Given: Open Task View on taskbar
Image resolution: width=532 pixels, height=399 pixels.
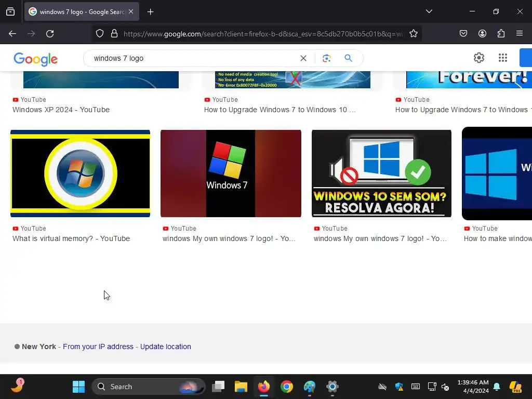Looking at the screenshot, I should 218,387.
